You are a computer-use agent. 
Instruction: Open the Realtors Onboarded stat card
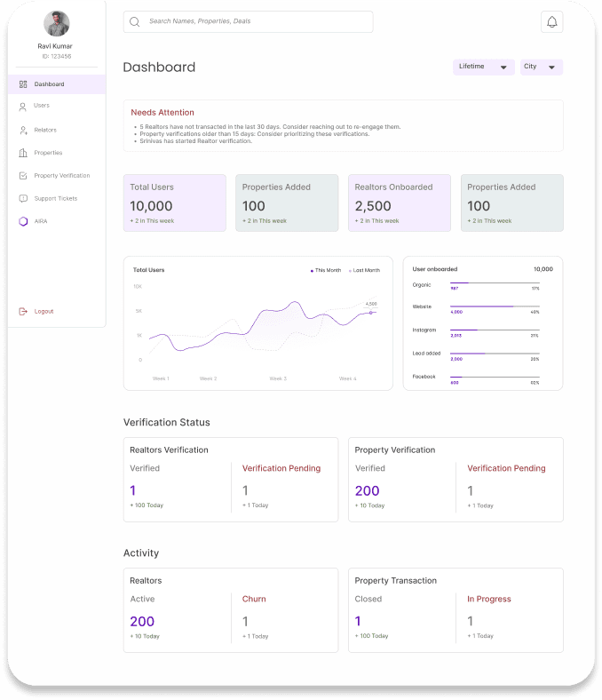(x=400, y=203)
